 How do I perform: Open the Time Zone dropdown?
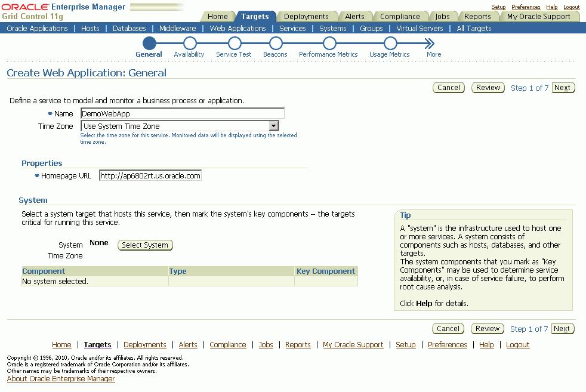coord(273,126)
